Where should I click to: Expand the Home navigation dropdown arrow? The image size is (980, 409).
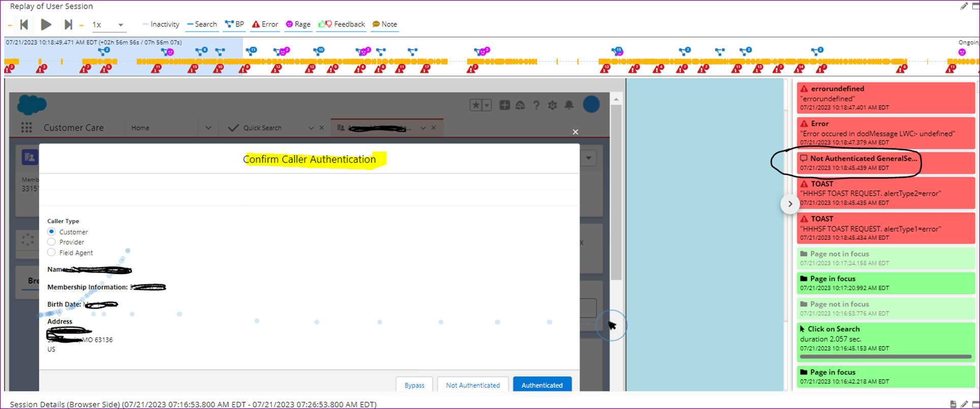click(208, 128)
